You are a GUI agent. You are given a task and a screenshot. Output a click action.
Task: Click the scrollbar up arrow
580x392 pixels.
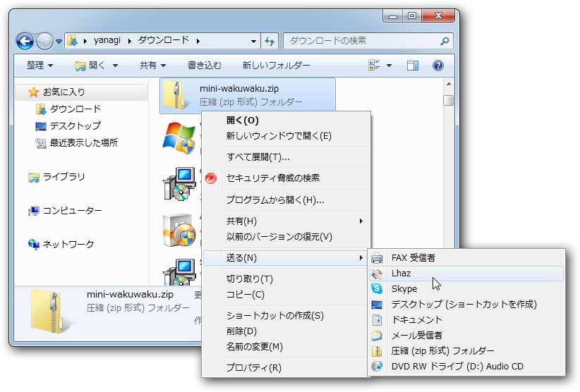click(449, 84)
